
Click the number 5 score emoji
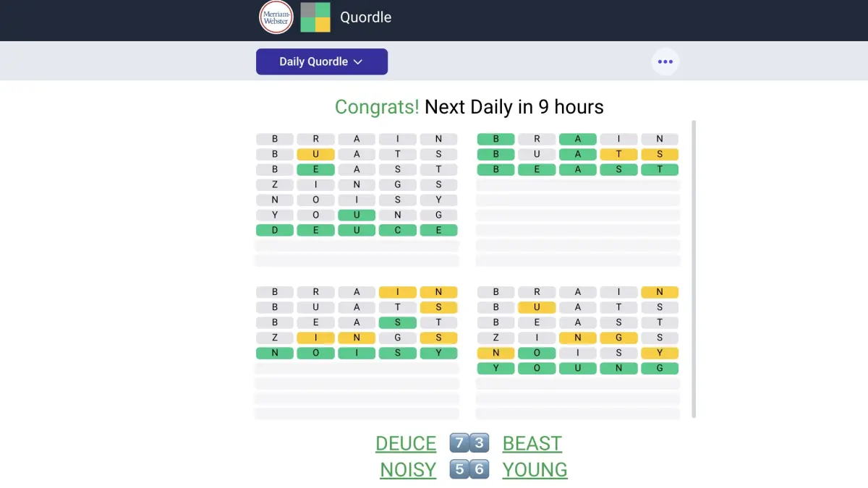(459, 469)
